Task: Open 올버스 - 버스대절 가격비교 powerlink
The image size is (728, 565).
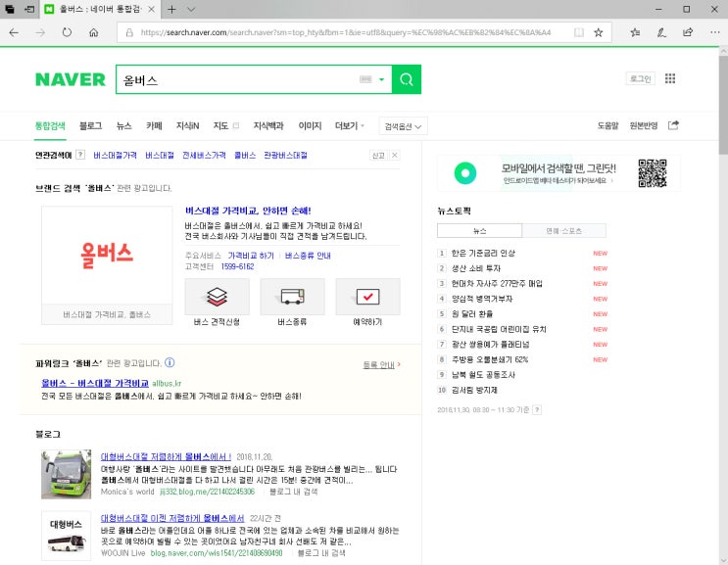Action: [x=95, y=383]
